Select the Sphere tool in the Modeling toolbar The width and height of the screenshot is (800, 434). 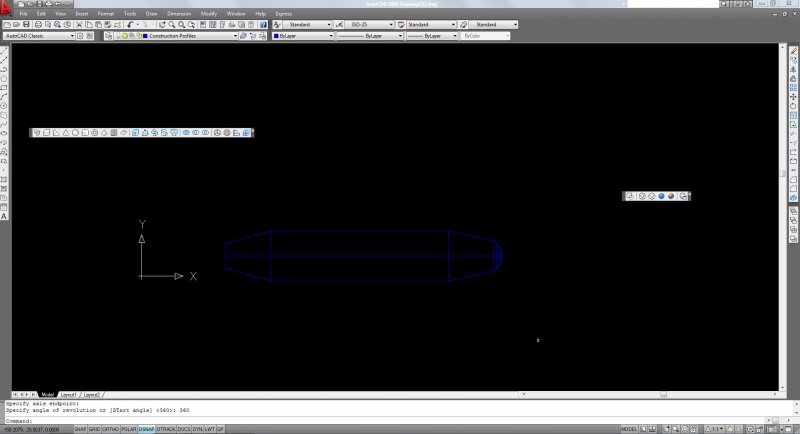(x=76, y=133)
